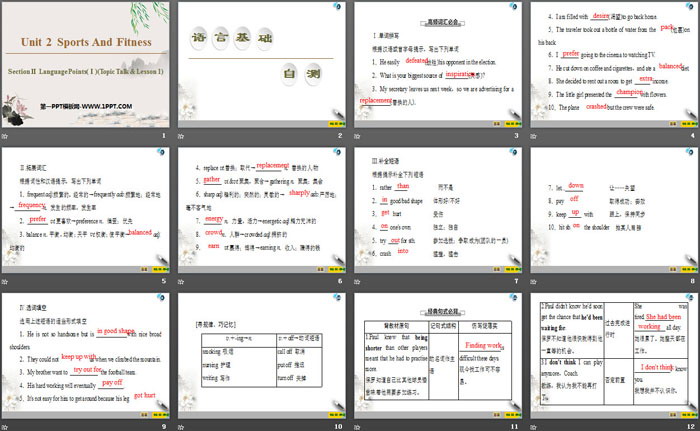Click the yellow navigation buttons on slide 4
Viewport: 700px width, 431px height.
674,123
